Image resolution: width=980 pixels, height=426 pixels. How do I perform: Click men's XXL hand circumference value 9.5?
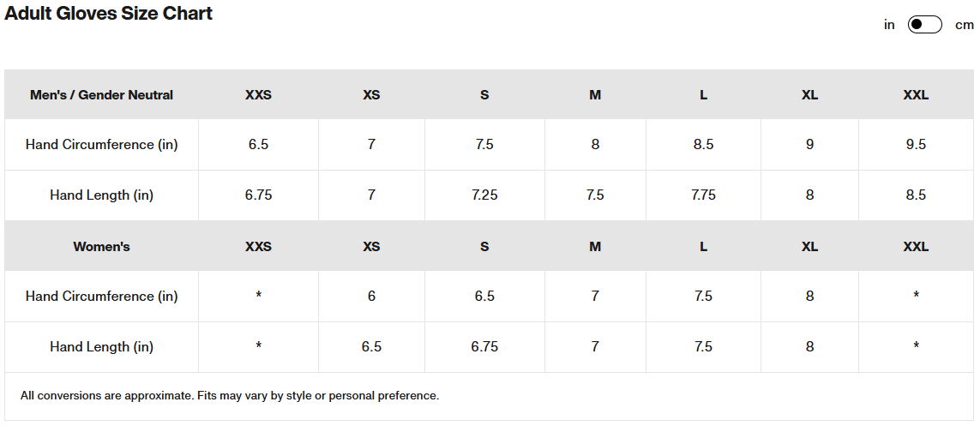[916, 145]
